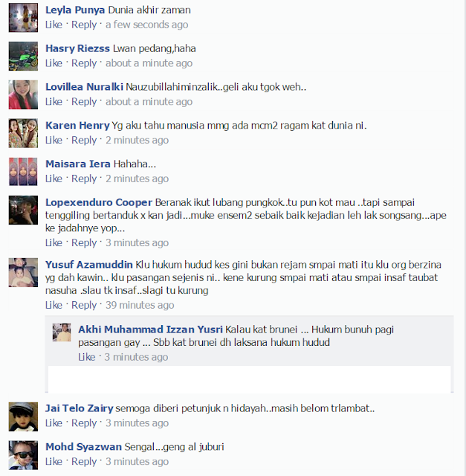Like Akhi Muhammad Izzan Yusri's reply

86,357
